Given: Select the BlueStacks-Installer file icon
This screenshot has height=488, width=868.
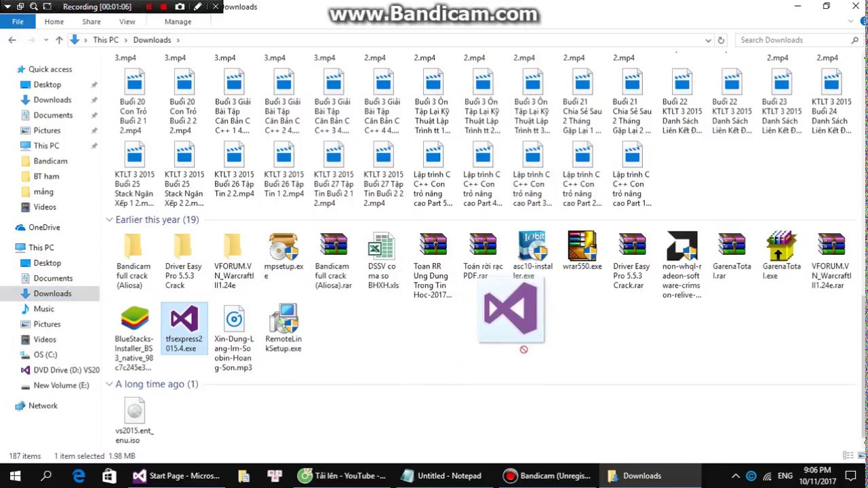Looking at the screenshot, I should click(x=134, y=319).
